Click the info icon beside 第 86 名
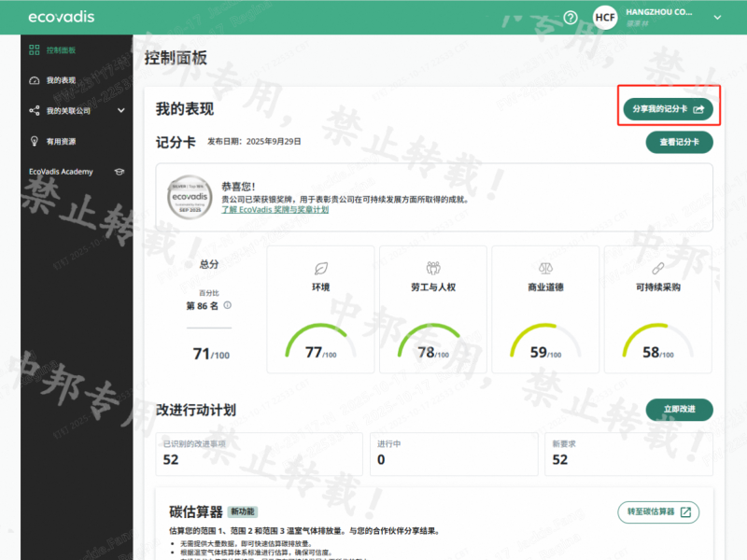747x560 pixels. 227,305
